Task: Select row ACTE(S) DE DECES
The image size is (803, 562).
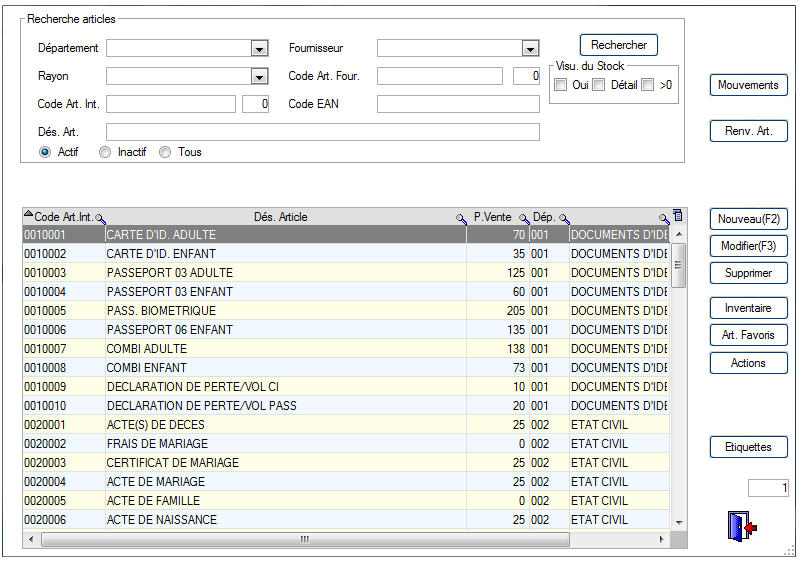Action: (x=346, y=425)
